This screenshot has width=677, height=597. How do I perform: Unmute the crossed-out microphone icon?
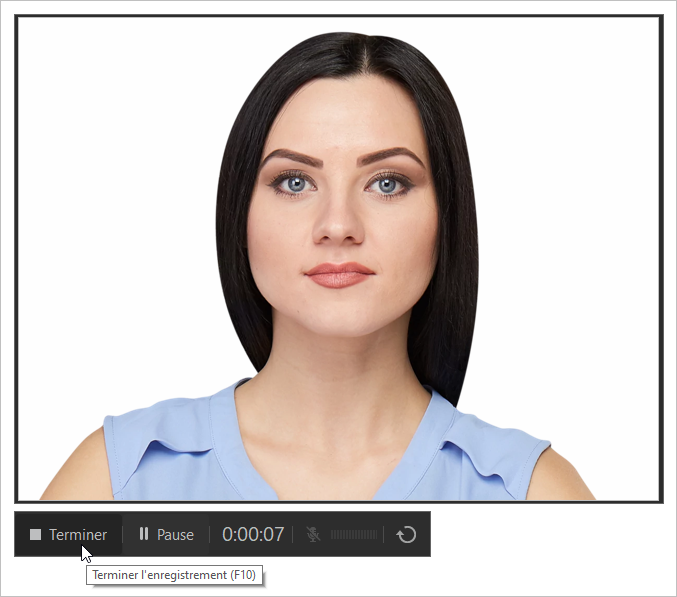[x=313, y=535]
